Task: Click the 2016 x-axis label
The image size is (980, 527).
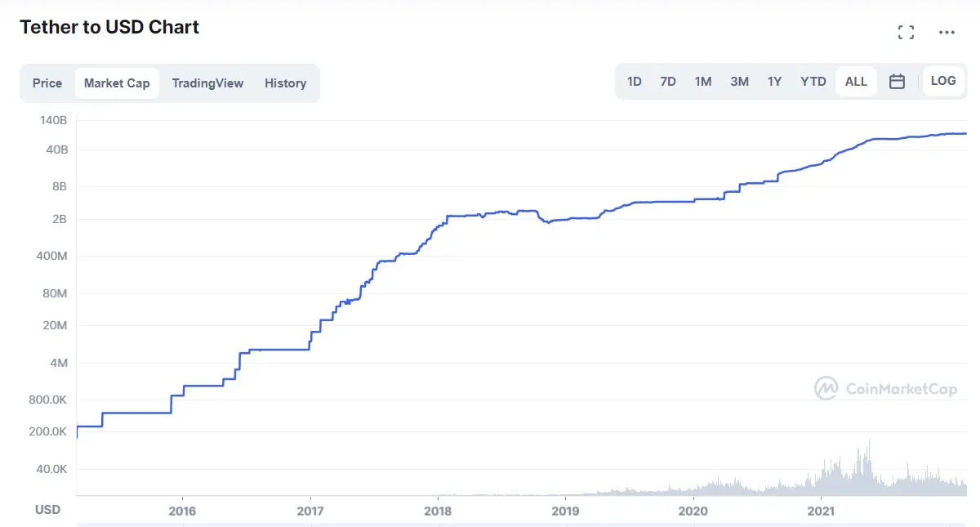Action: pos(181,511)
